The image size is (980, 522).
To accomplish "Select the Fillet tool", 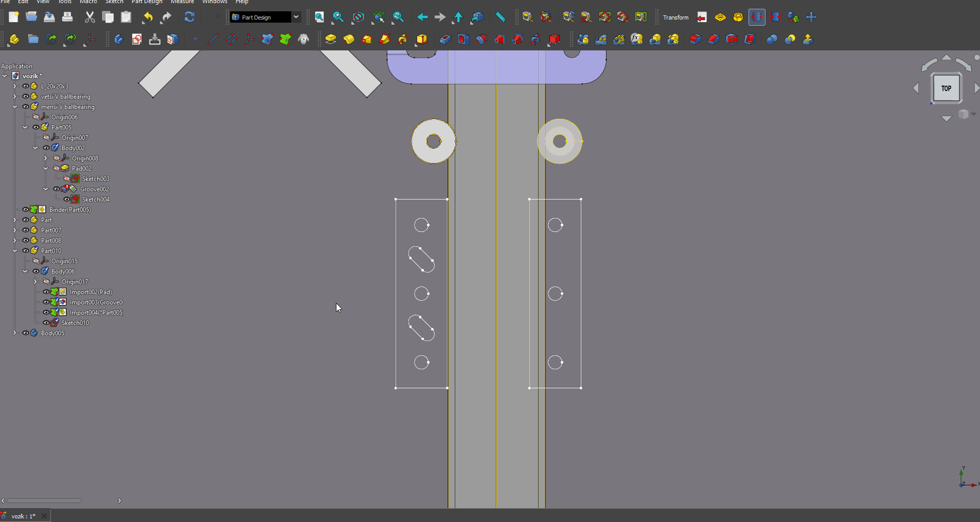I will tap(696, 40).
